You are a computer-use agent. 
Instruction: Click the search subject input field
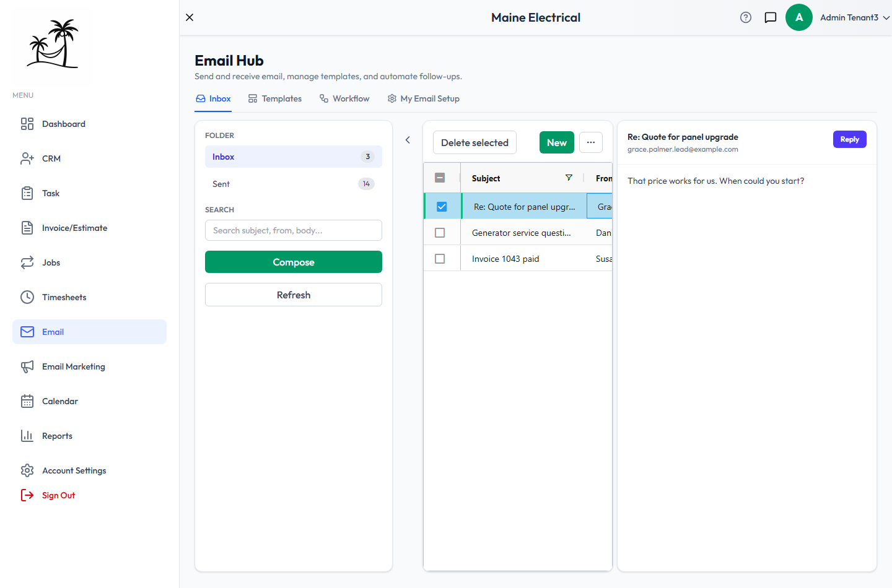click(x=294, y=230)
